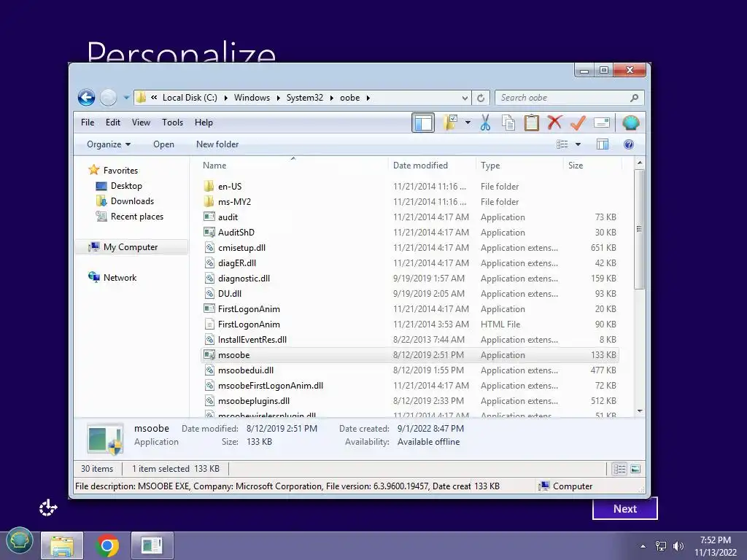Open the view options dropdown arrow
The width and height of the screenshot is (747, 560).
pyautogui.click(x=578, y=144)
